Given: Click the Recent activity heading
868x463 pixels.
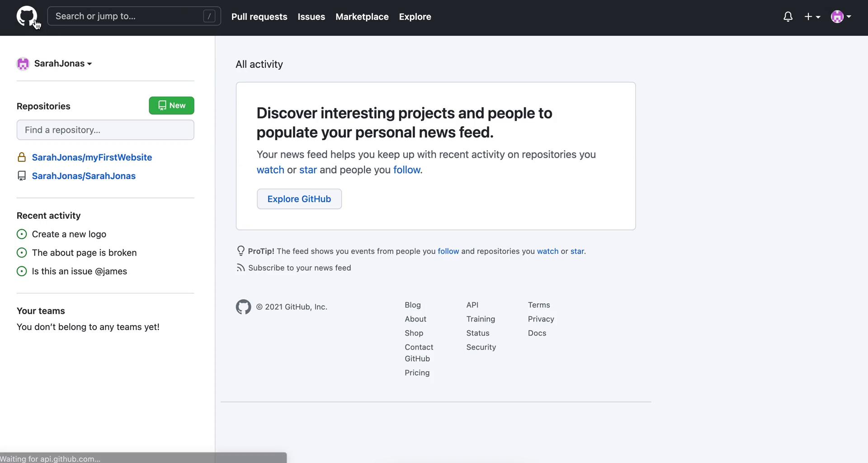Looking at the screenshot, I should tap(49, 216).
